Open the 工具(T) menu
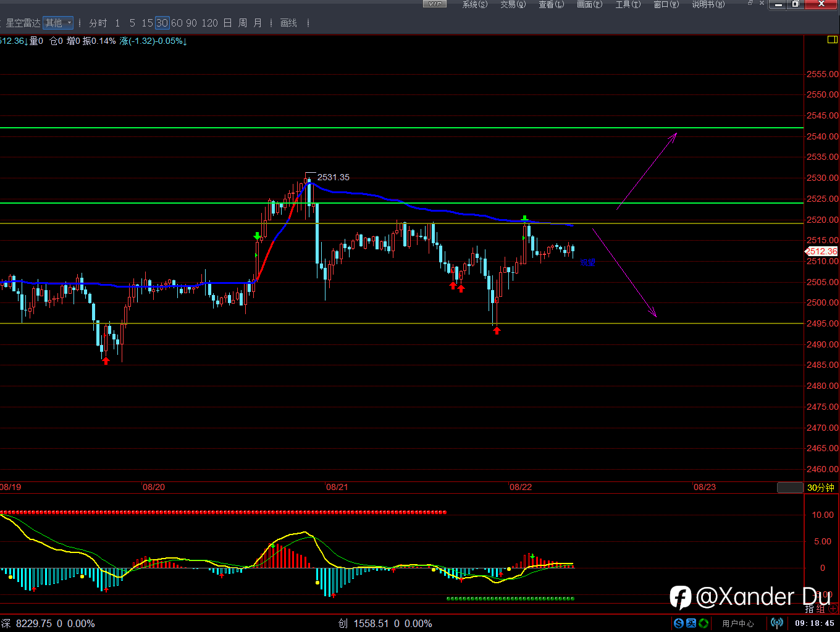The image size is (840, 632). [628, 4]
